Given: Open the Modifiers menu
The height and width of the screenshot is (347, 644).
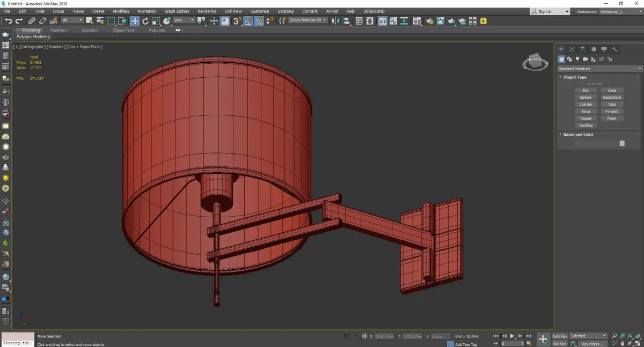Looking at the screenshot, I should tap(121, 11).
